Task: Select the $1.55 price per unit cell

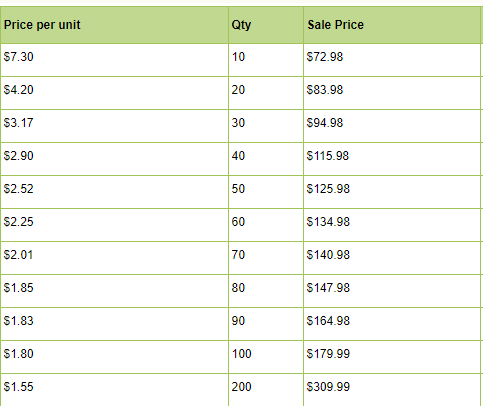Action: coord(114,390)
